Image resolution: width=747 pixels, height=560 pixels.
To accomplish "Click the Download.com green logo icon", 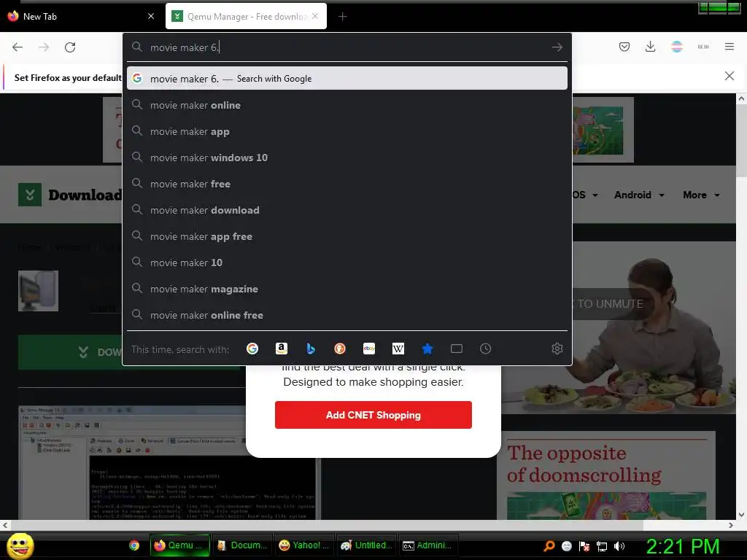I will pyautogui.click(x=29, y=195).
